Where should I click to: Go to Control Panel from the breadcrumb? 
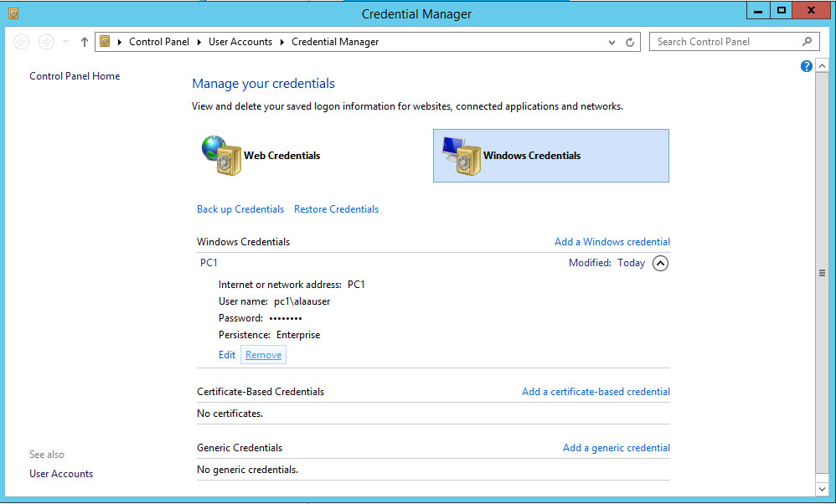(x=159, y=41)
